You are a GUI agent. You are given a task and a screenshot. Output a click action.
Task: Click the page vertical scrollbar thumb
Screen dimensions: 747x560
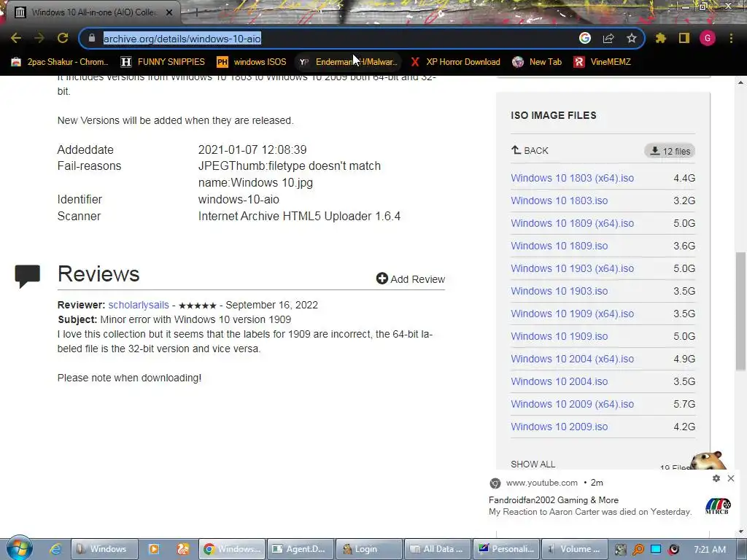tap(740, 311)
